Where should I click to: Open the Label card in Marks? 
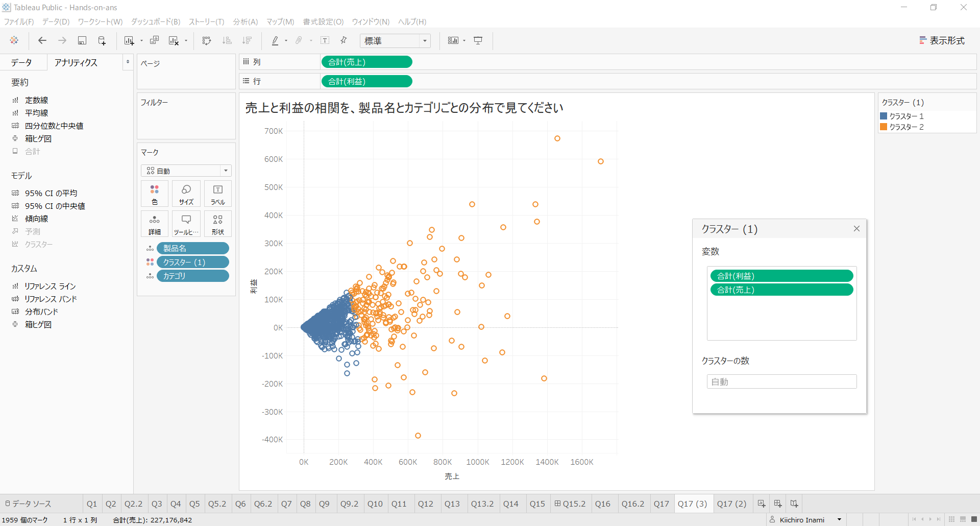[x=218, y=194]
